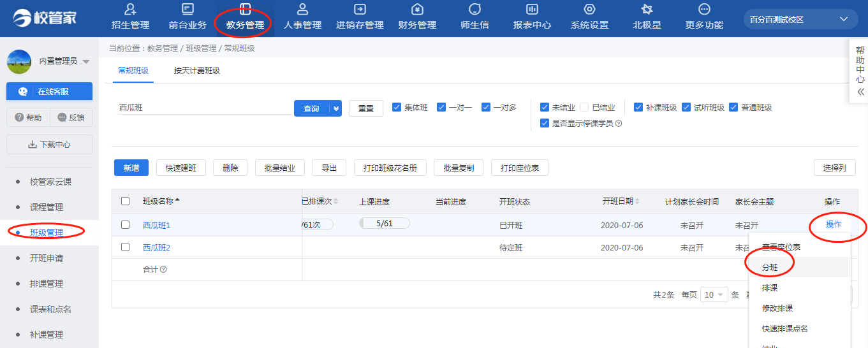Viewport: 868px width, 348px height.
Task: Open the 北极星 module icon
Action: coord(647,10)
